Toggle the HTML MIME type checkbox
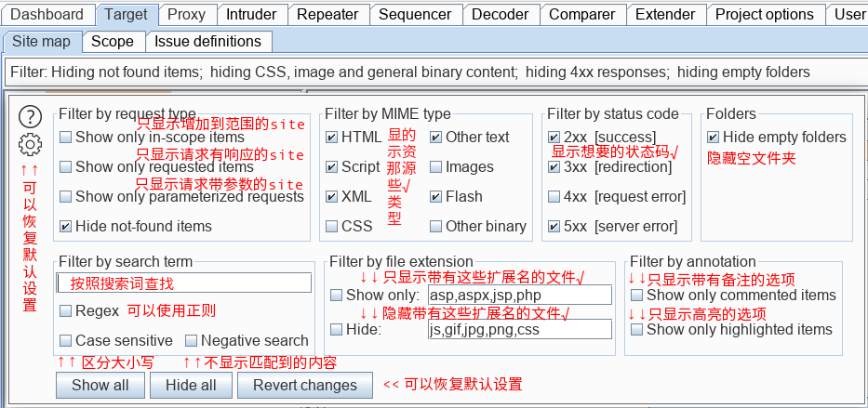The image size is (868, 408). 331,138
